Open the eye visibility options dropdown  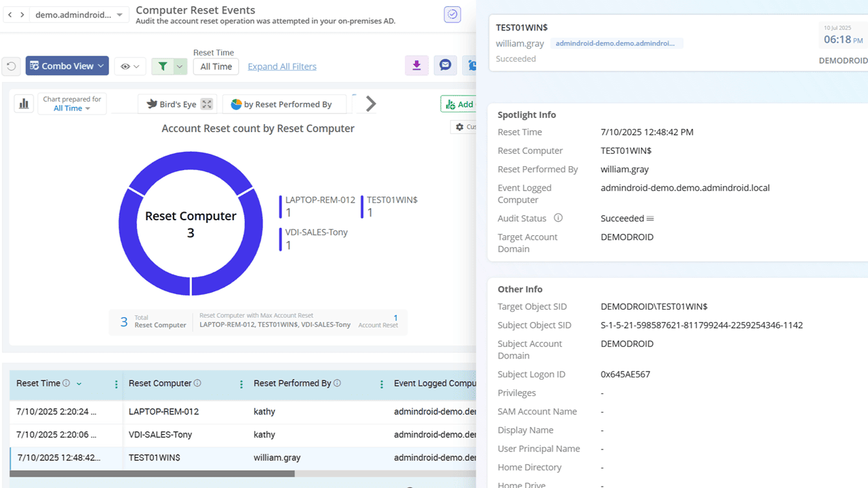pos(130,66)
